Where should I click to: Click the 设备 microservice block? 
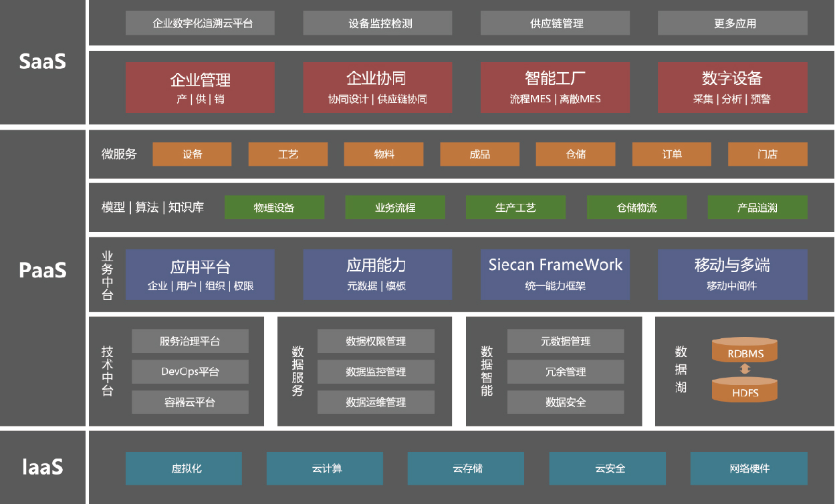pyautogui.click(x=192, y=154)
